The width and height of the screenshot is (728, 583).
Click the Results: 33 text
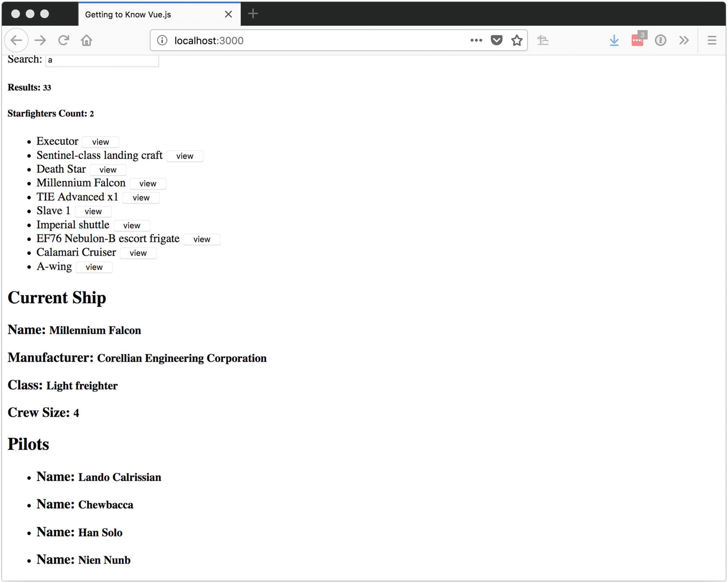(x=30, y=88)
